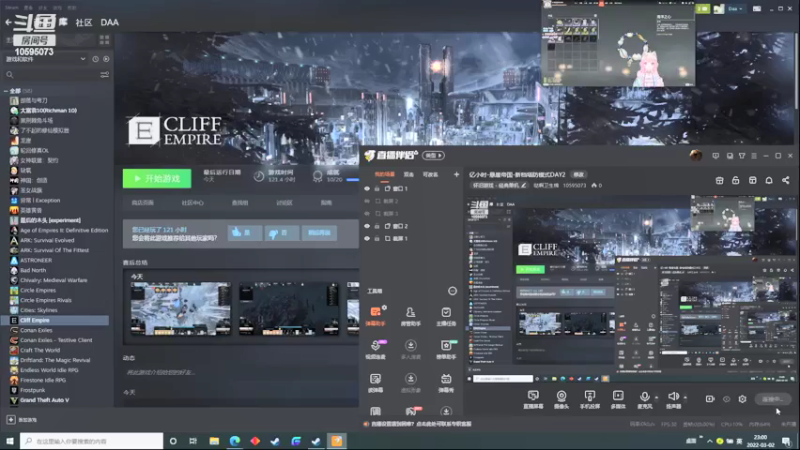Add a new scene with the plus button
The image size is (800, 450).
coord(456,174)
